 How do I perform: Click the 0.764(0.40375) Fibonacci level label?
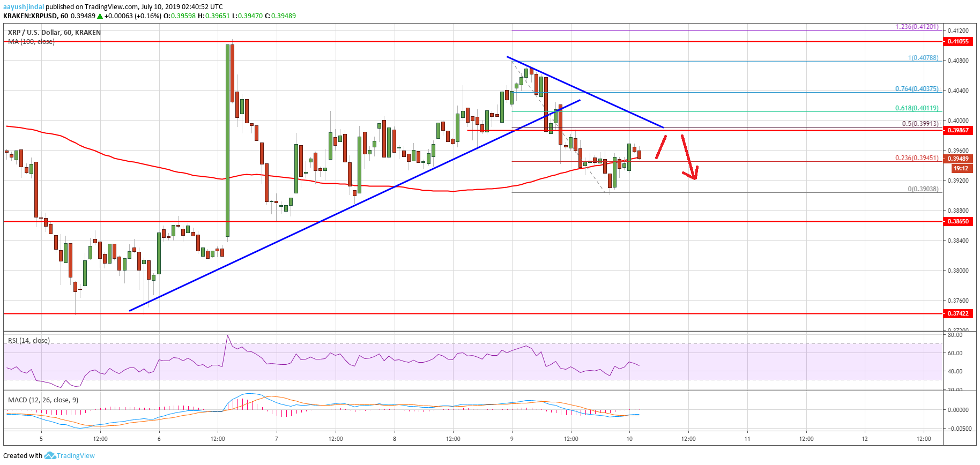(x=917, y=89)
